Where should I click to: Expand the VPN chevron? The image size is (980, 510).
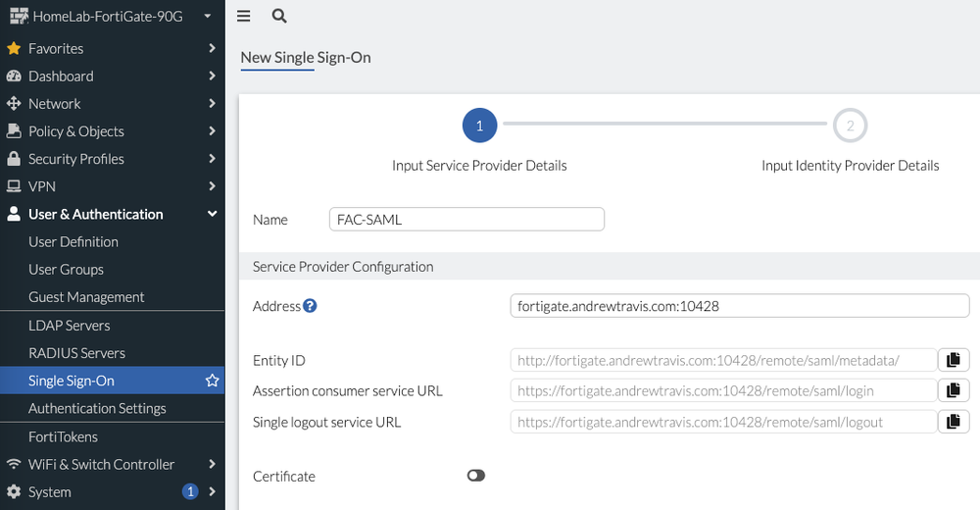tap(212, 185)
